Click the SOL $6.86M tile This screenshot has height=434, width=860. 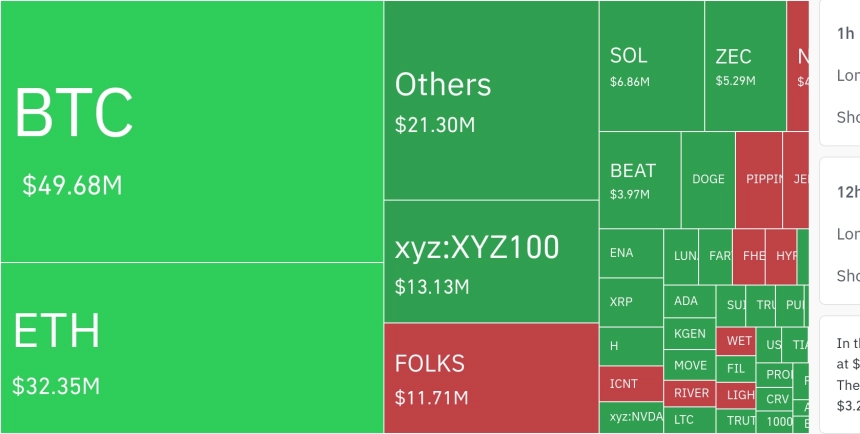click(651, 66)
